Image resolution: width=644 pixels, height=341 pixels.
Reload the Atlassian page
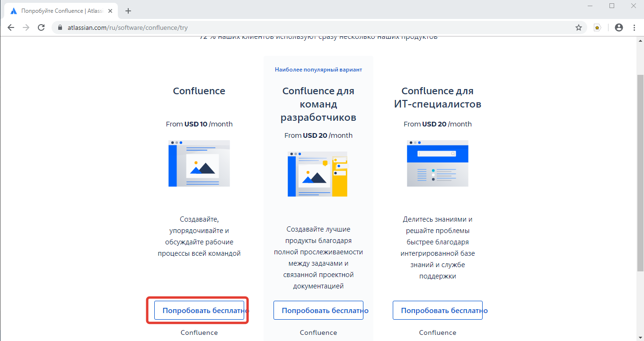point(41,27)
